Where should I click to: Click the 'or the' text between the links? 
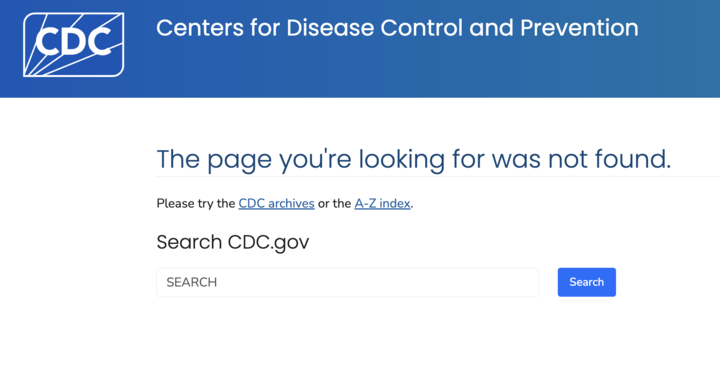click(x=334, y=203)
